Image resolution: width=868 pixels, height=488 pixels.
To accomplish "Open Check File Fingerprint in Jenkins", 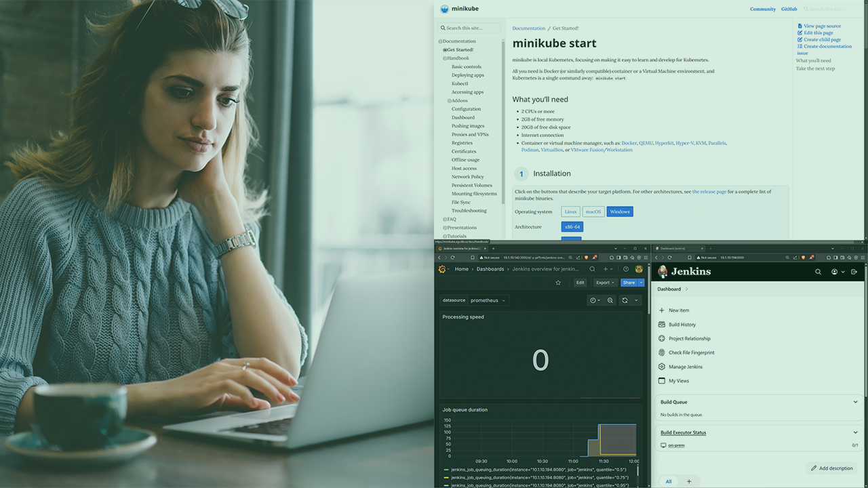I will [691, 352].
